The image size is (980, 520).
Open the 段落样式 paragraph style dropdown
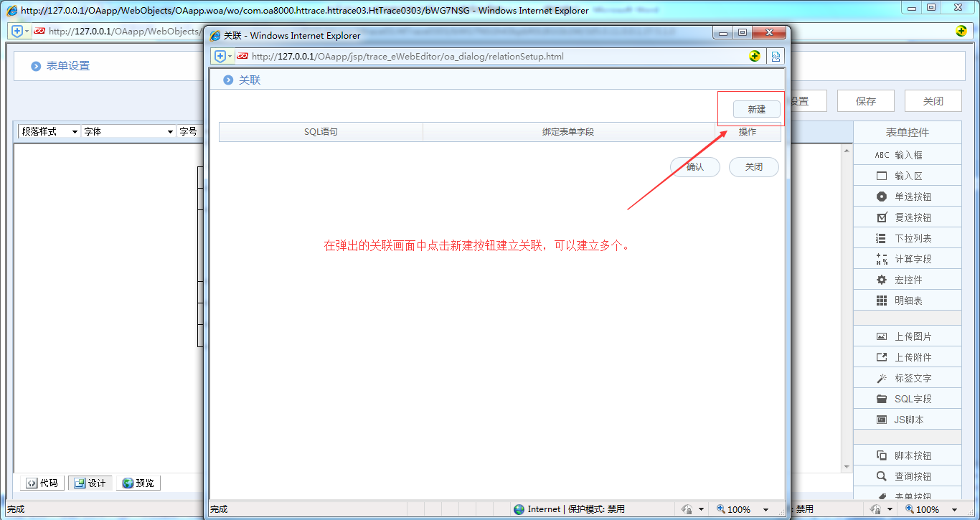[50, 131]
